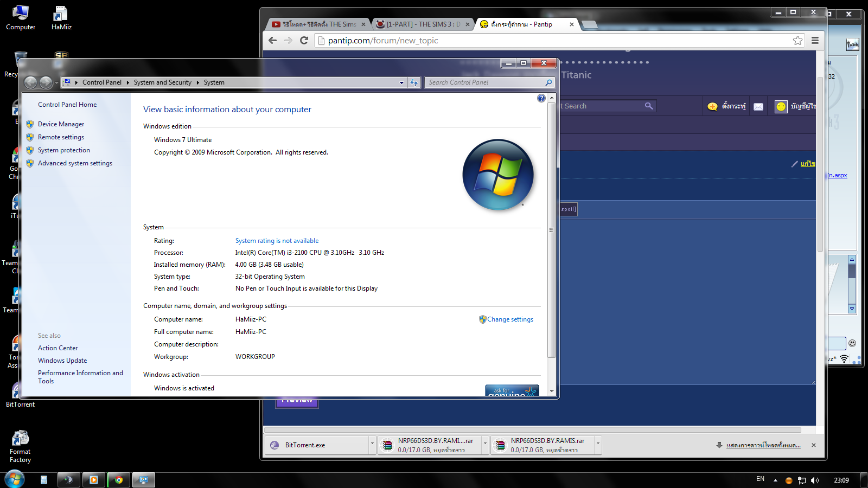The width and height of the screenshot is (868, 488).
Task: Click the Pantip Search field
Action: (602, 106)
